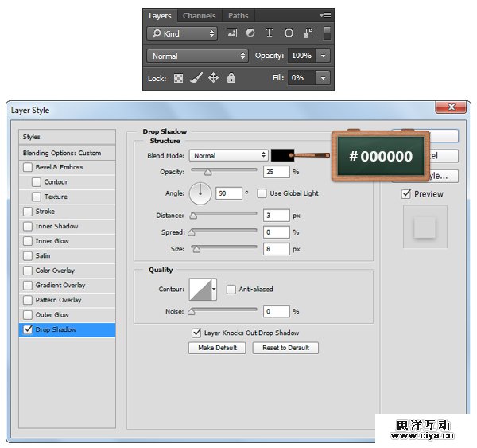Turn on the Anti-aliased checkbox

(x=231, y=290)
